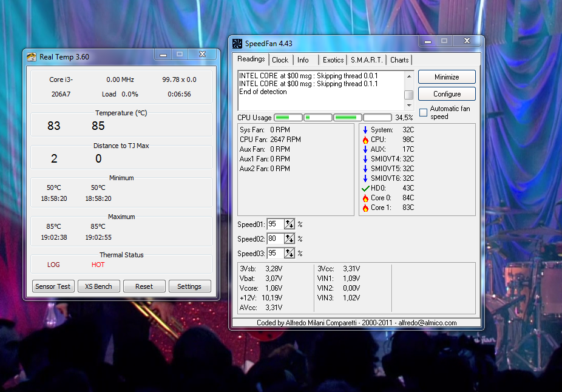Click the Vbat 3,07V reading
562x392 pixels.
(x=261, y=279)
